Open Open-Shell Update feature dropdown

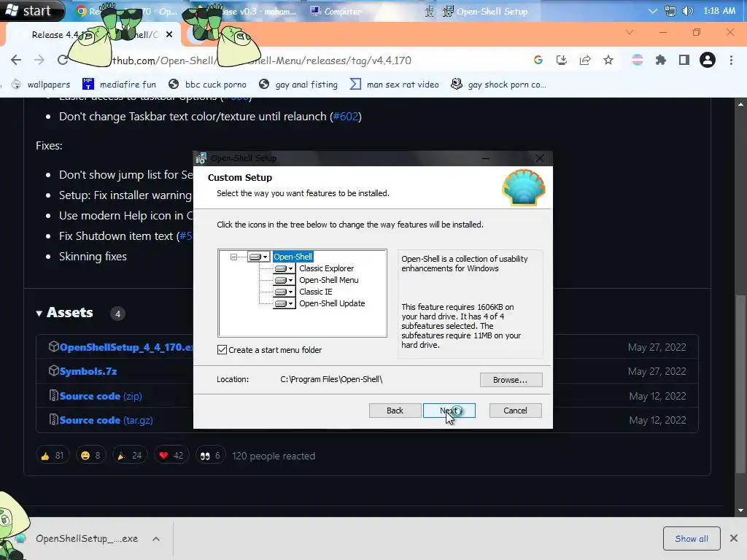tap(285, 303)
